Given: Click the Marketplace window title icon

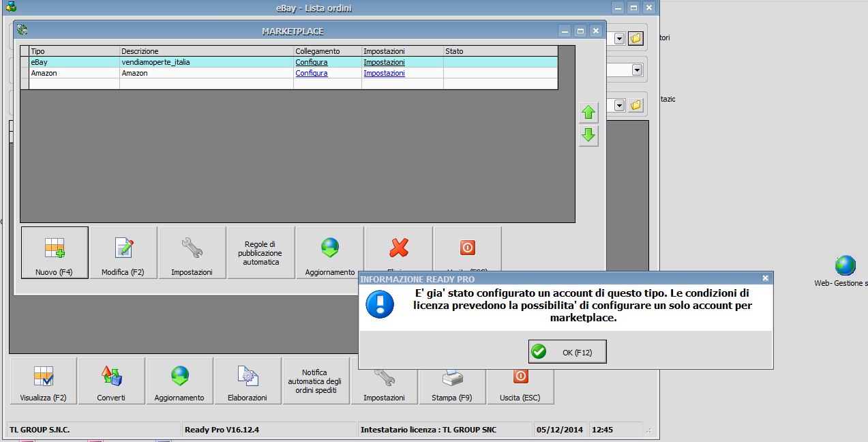Looking at the screenshot, I should [x=23, y=30].
